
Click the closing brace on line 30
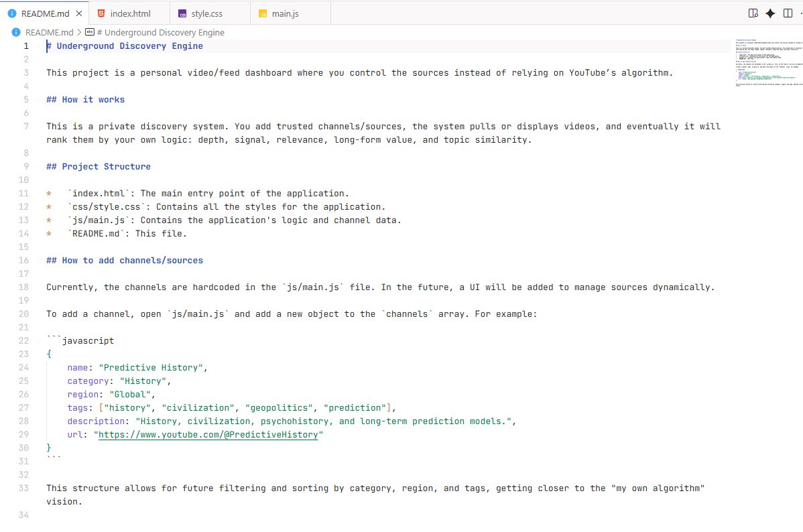click(49, 448)
